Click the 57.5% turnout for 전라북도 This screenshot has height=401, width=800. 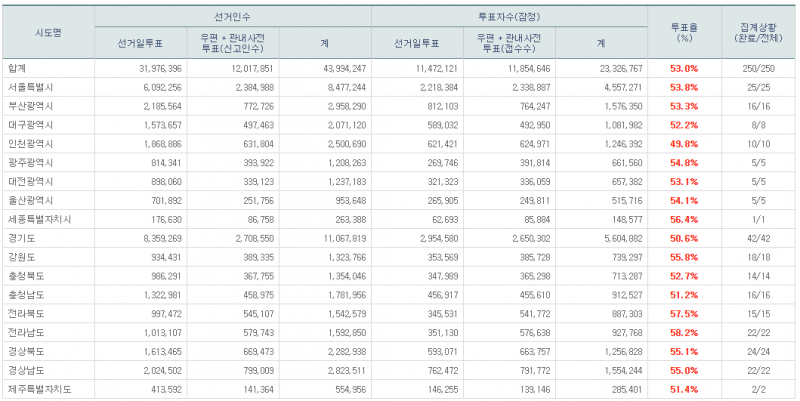click(684, 314)
